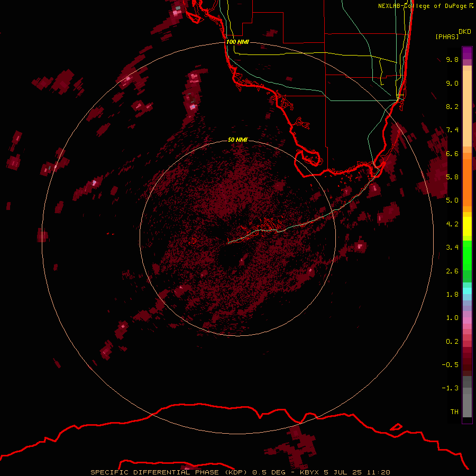Click the 1.8 value on the color scale
Viewport: 476px width, 476px height.
tap(452, 295)
